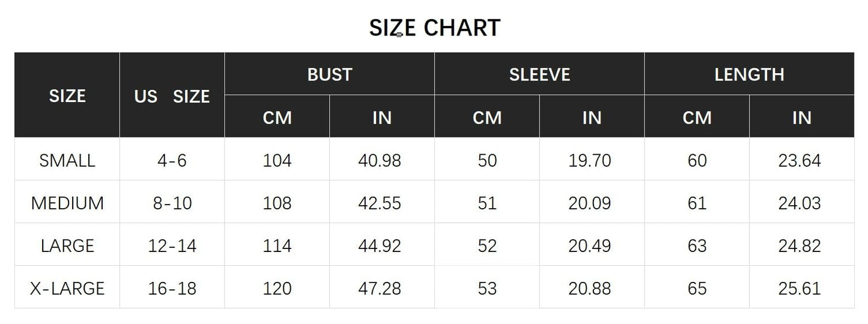Select the X-LARGE size row label

(x=67, y=288)
